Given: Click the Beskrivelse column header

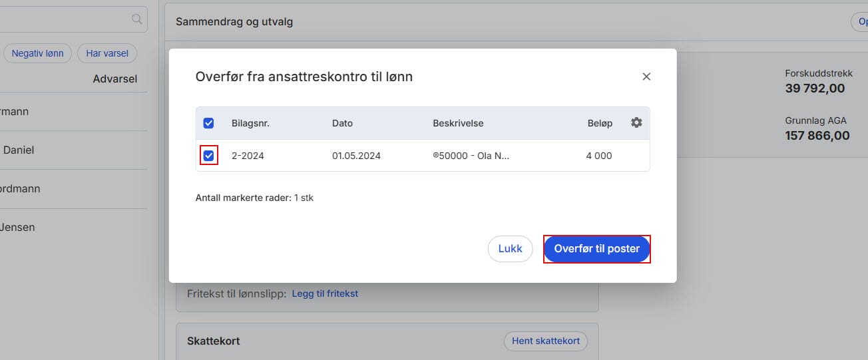Looking at the screenshot, I should [458, 123].
